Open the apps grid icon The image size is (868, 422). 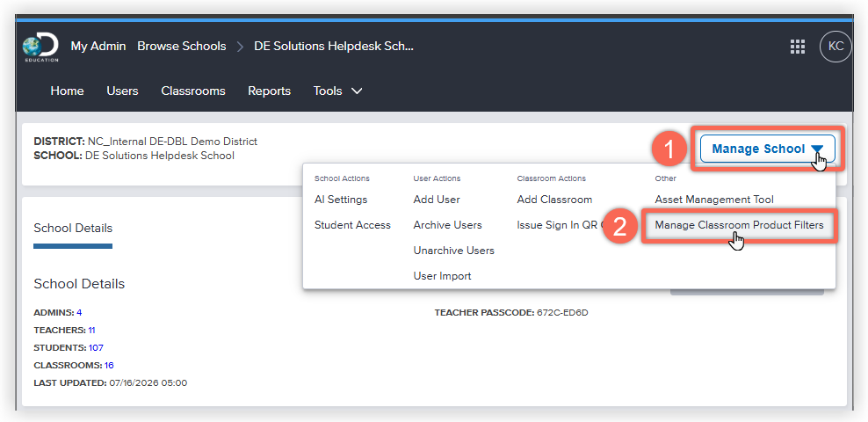click(x=797, y=47)
